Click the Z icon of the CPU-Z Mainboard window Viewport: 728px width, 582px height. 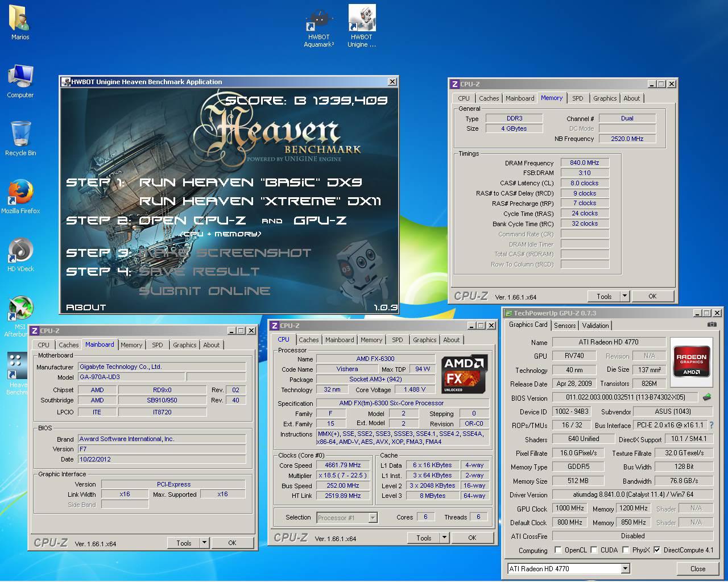coord(35,331)
